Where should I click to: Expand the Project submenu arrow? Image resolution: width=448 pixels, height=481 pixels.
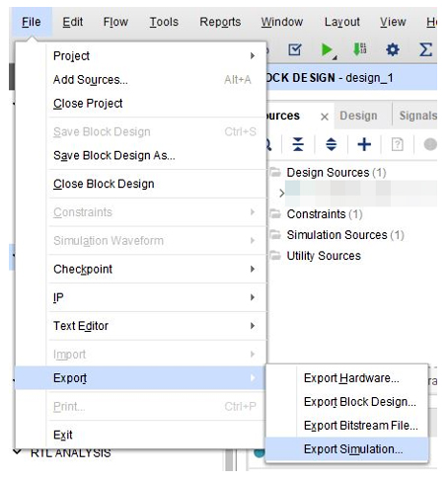(253, 55)
